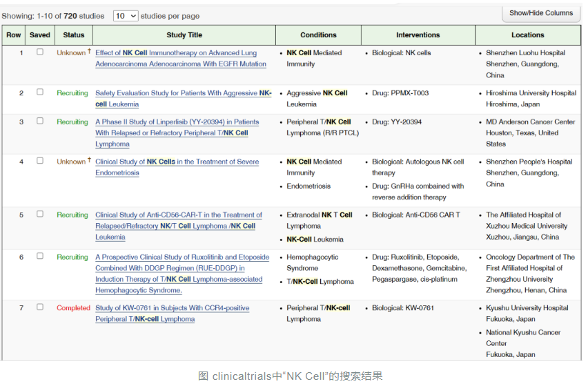Enable the Saved checkbox on row 4
Screen dimensions: 588x386
click(x=40, y=161)
